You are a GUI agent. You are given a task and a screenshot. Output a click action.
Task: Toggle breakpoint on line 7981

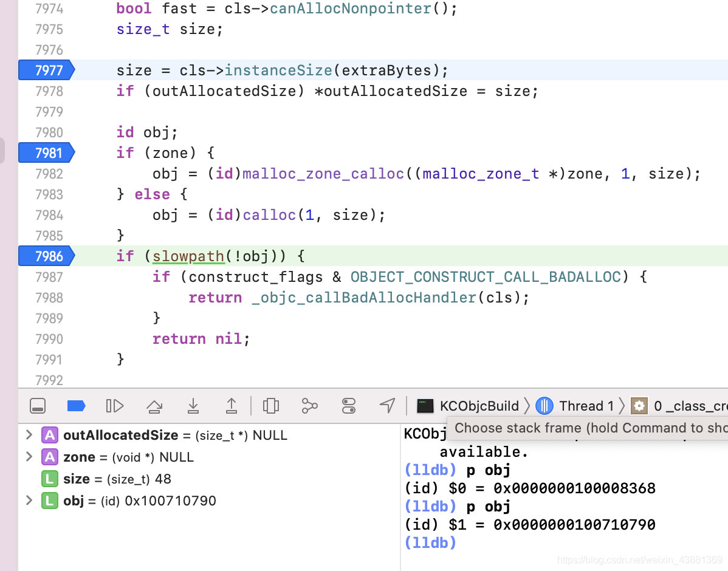[47, 152]
